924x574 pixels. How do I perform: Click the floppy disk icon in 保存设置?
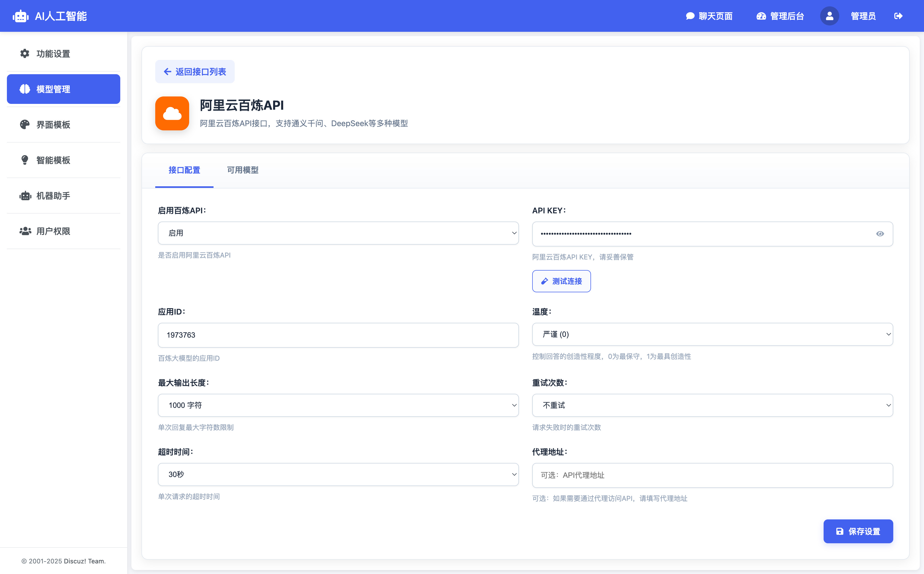click(840, 531)
